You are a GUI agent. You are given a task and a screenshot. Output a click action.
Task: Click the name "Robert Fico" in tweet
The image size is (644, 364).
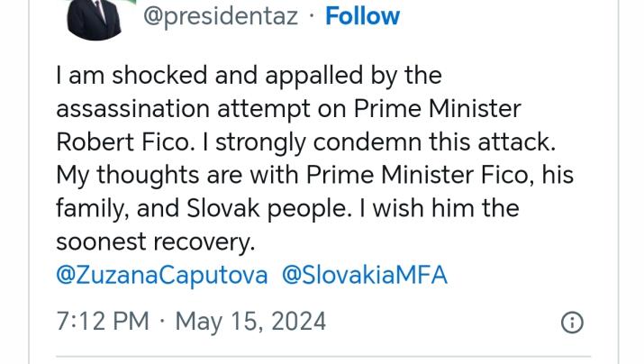[121, 142]
